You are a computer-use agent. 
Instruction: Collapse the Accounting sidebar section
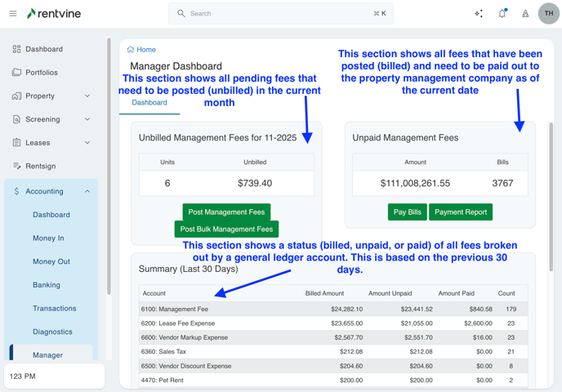(x=87, y=191)
